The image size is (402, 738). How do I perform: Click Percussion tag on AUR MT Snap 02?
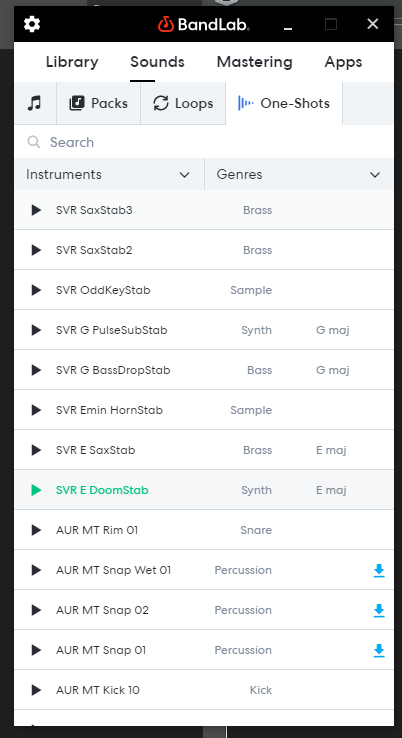click(243, 610)
